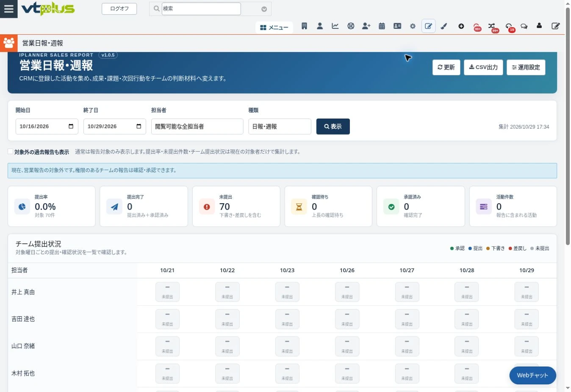Viewport: 571px width, 392px height.
Task: Open 運用設定 settings button
Action: point(526,67)
